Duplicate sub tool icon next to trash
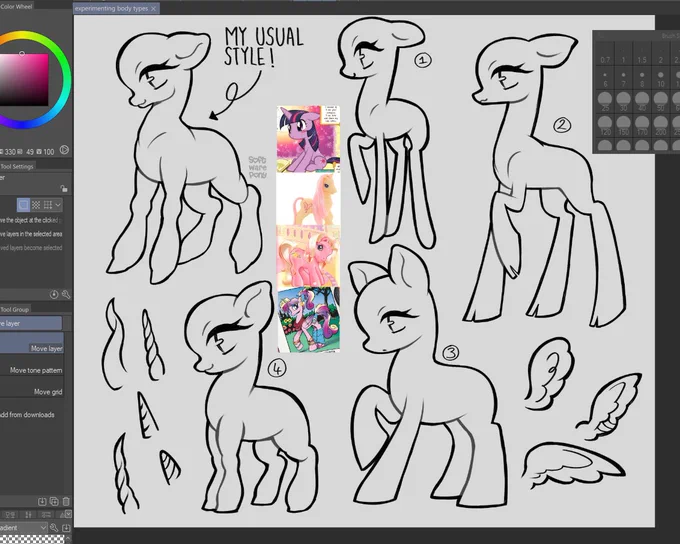 pyautogui.click(x=54, y=501)
